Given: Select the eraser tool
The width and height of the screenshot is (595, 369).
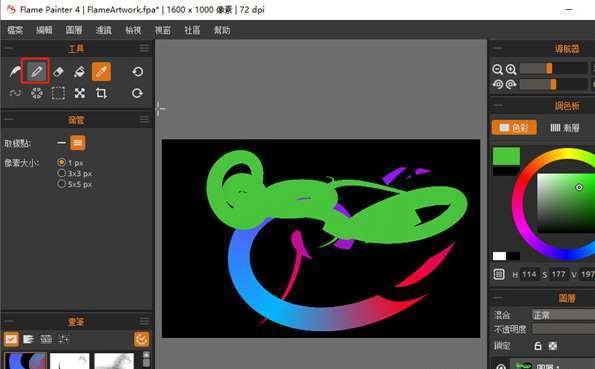Looking at the screenshot, I should coord(58,71).
